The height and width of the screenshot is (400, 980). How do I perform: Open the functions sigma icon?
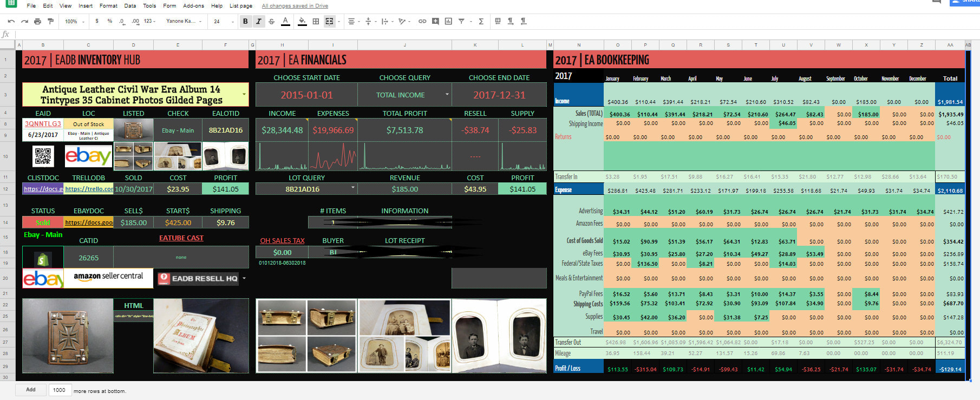pyautogui.click(x=481, y=21)
